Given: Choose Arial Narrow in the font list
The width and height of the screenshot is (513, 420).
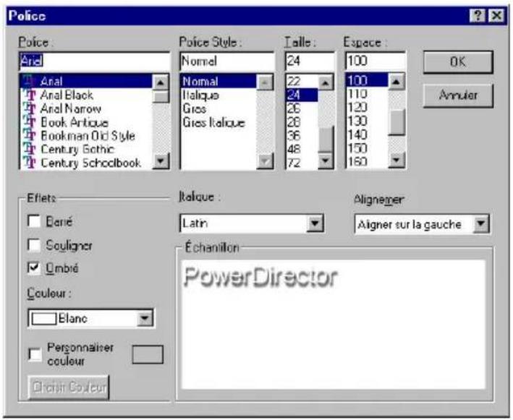Looking at the screenshot, I should (x=87, y=108).
